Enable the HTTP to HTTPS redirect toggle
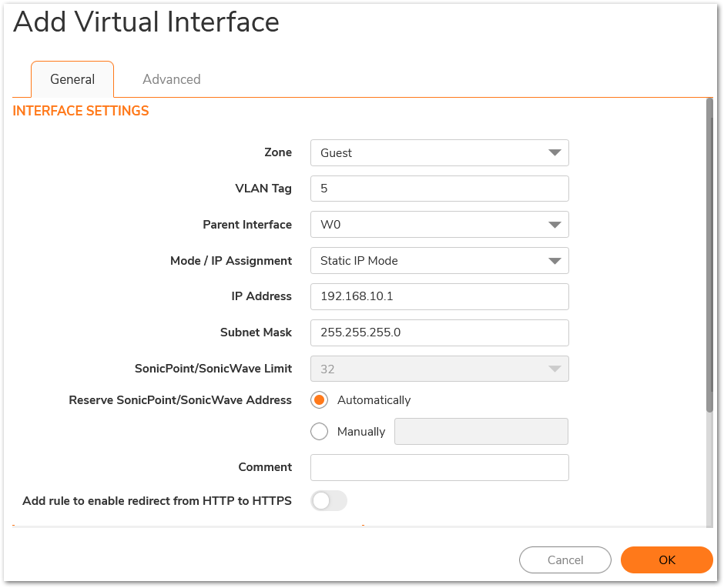This screenshot has width=724, height=588. (x=329, y=501)
